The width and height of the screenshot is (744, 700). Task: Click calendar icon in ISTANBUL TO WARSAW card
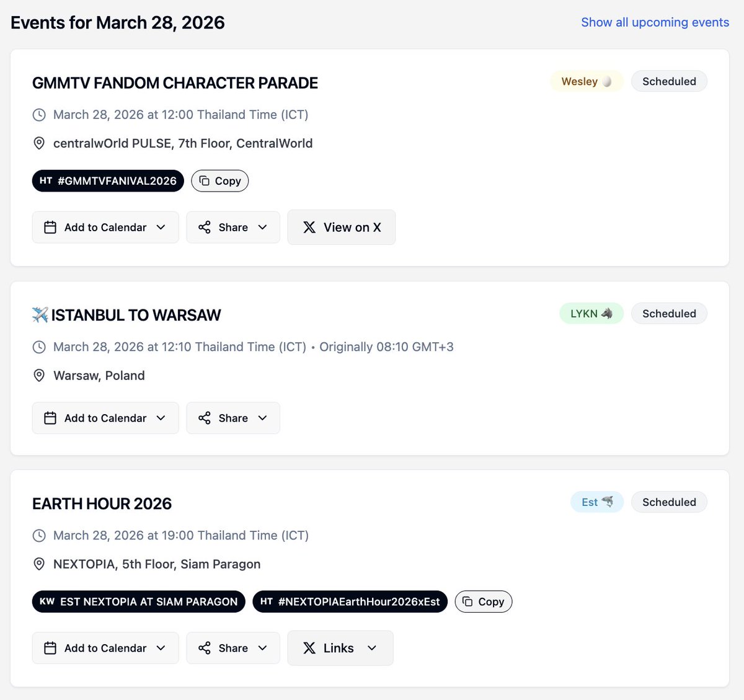(50, 419)
